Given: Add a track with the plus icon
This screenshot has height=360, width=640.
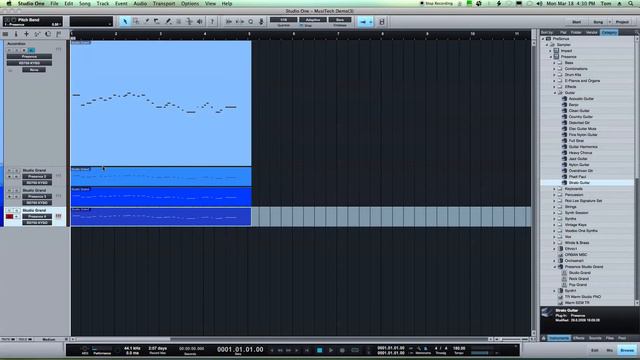Looking at the screenshot, I should (x=27, y=34).
